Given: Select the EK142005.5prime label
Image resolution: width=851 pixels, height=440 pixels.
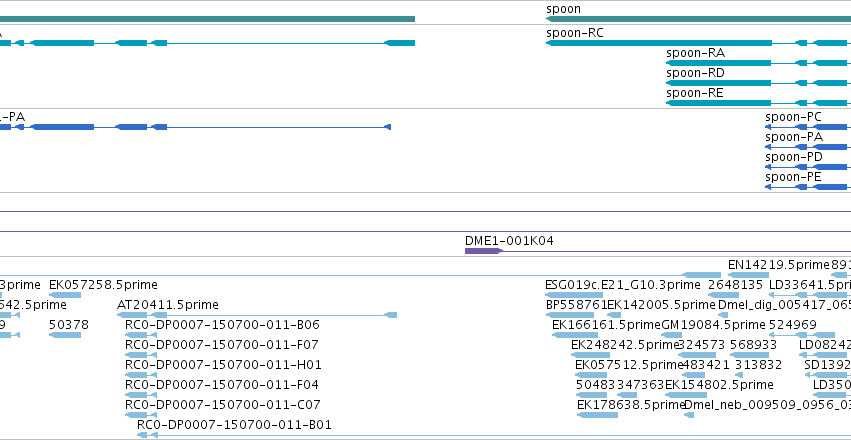Looking at the screenshot, I should [x=662, y=305].
